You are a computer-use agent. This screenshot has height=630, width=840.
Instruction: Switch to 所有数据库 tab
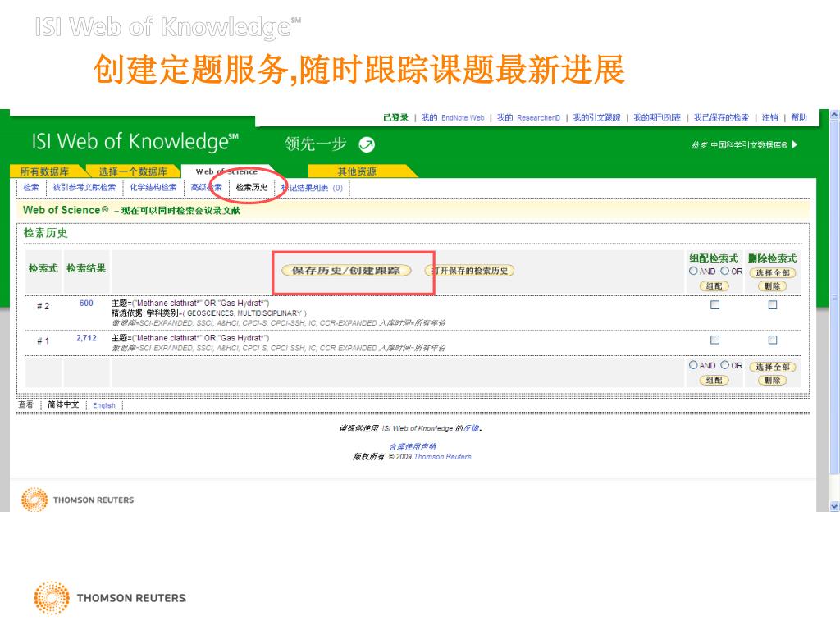click(45, 171)
